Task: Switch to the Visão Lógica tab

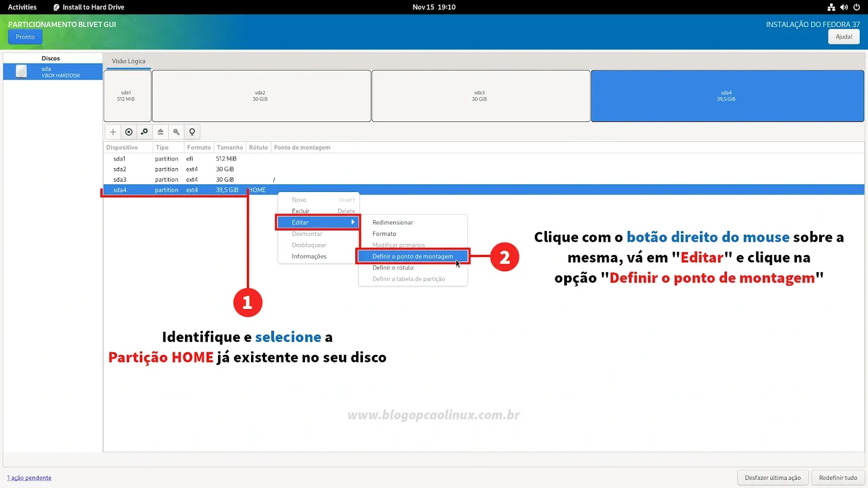Action: 129,61
